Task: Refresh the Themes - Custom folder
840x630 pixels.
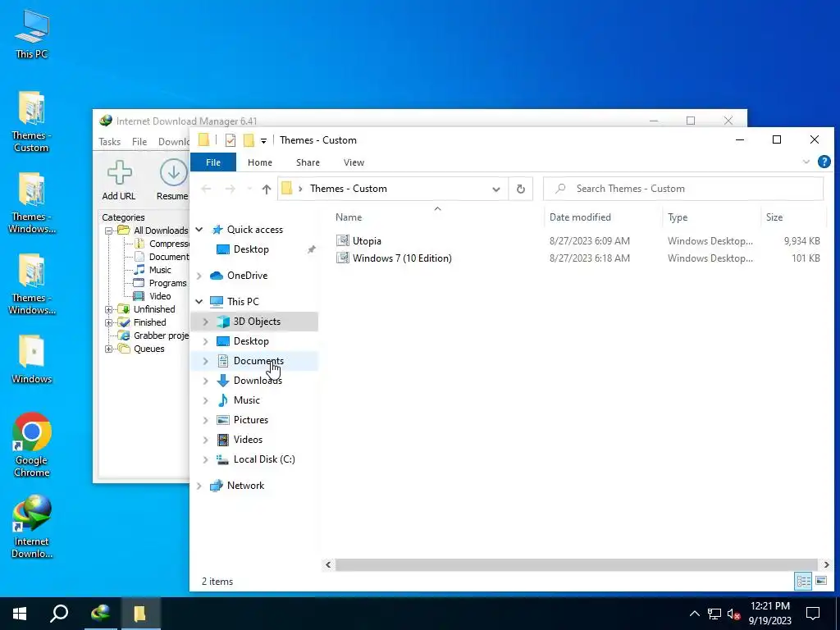Action: point(520,189)
